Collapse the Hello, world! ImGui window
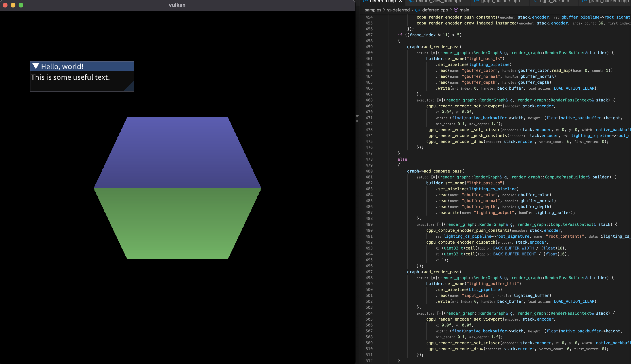 tap(36, 66)
